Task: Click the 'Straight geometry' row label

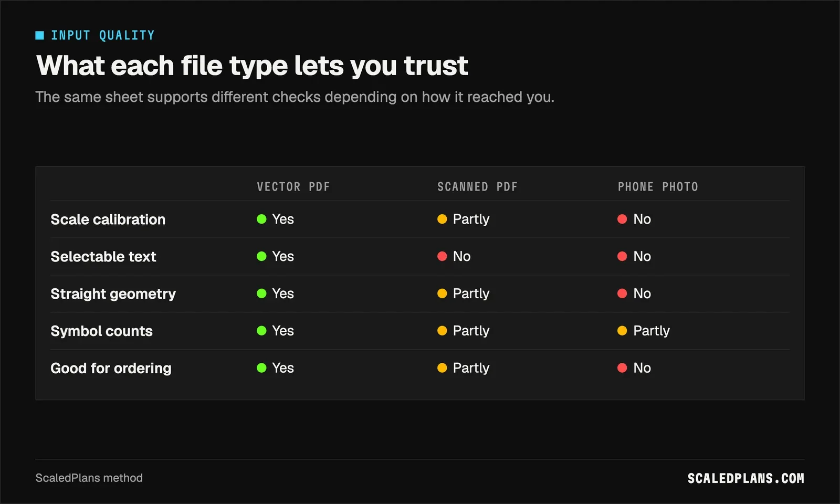Action: [x=113, y=294]
